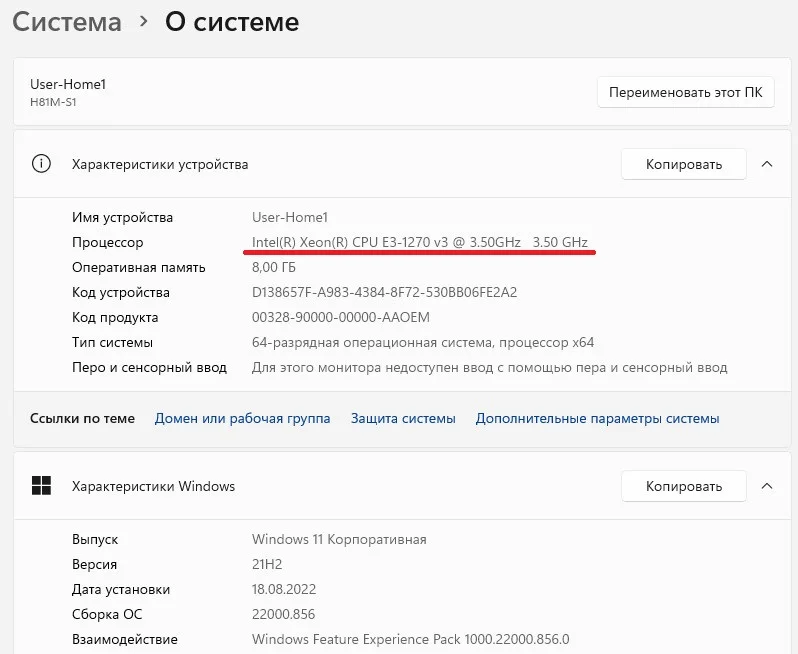Screen dimensions: 798x654
Task: Click the Перо и сенсорный ввод label
Action: tap(149, 367)
